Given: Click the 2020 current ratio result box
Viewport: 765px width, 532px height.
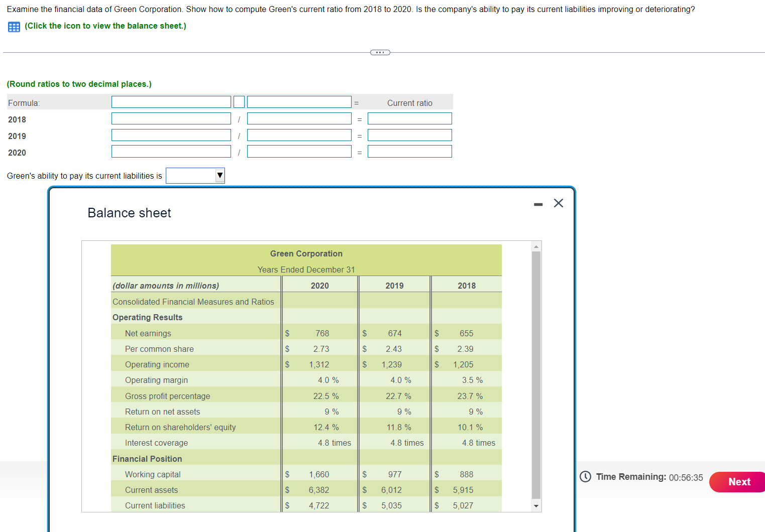Looking at the screenshot, I should tap(409, 151).
